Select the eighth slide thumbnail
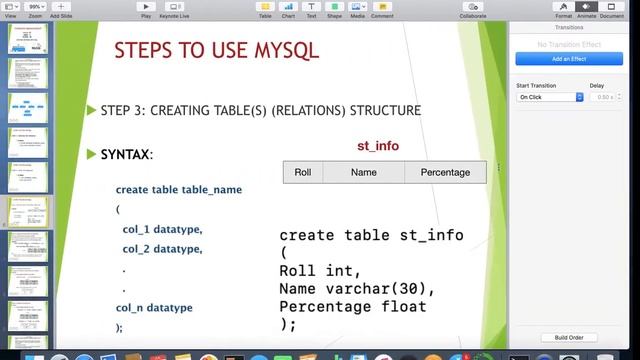 28,282
